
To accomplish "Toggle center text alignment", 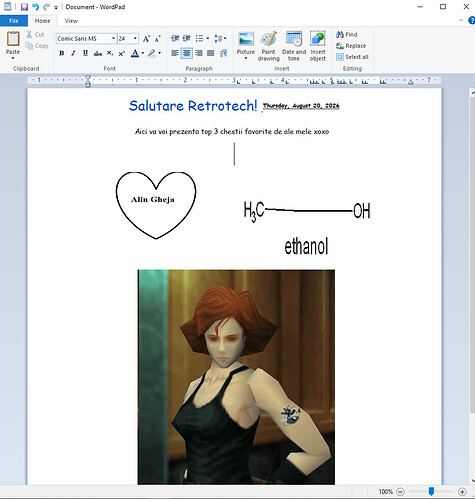I will click(187, 53).
